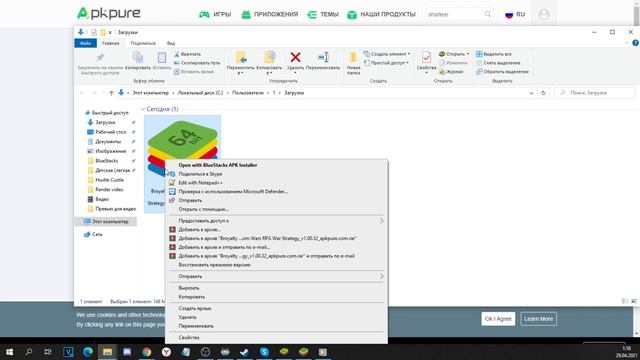640x360 pixels.
Task: Choose Переименовать in context menu
Action: 196,326
